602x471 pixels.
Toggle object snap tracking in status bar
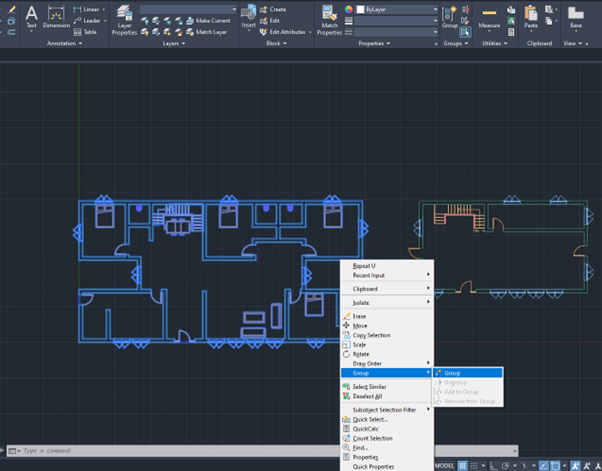pyautogui.click(x=544, y=466)
